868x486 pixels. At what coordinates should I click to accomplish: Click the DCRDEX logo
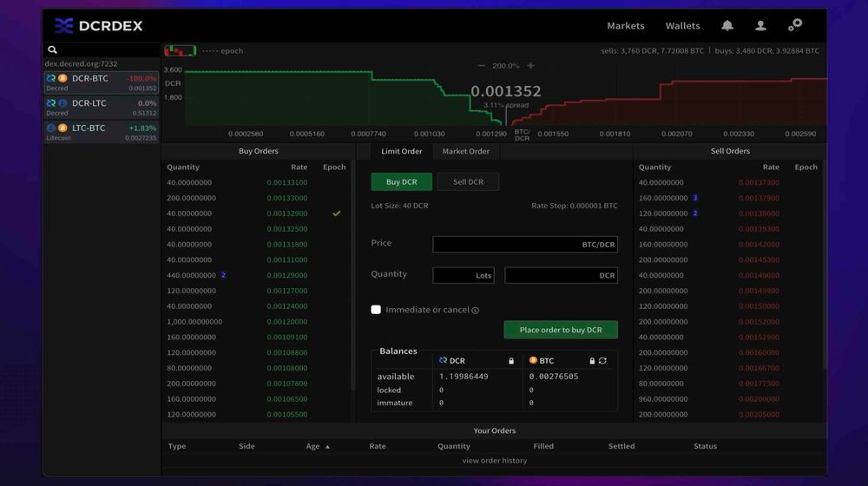(99, 25)
